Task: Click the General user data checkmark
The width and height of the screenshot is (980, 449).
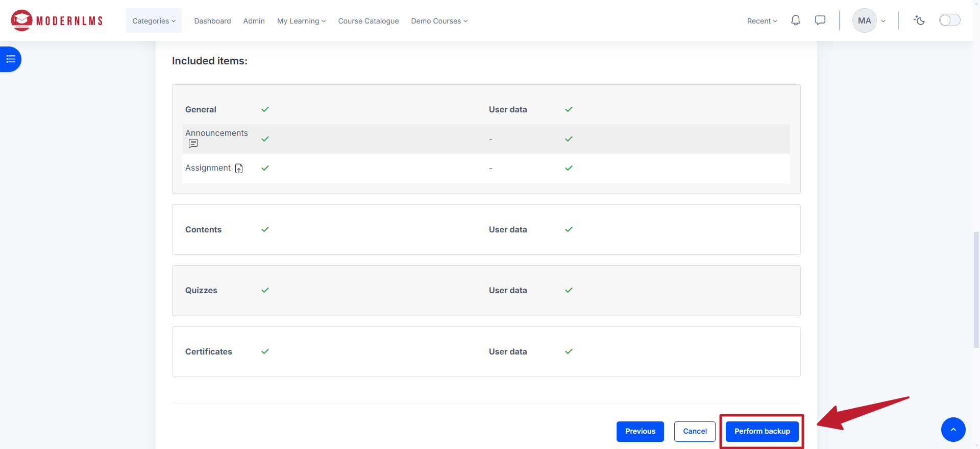Action: tap(569, 109)
